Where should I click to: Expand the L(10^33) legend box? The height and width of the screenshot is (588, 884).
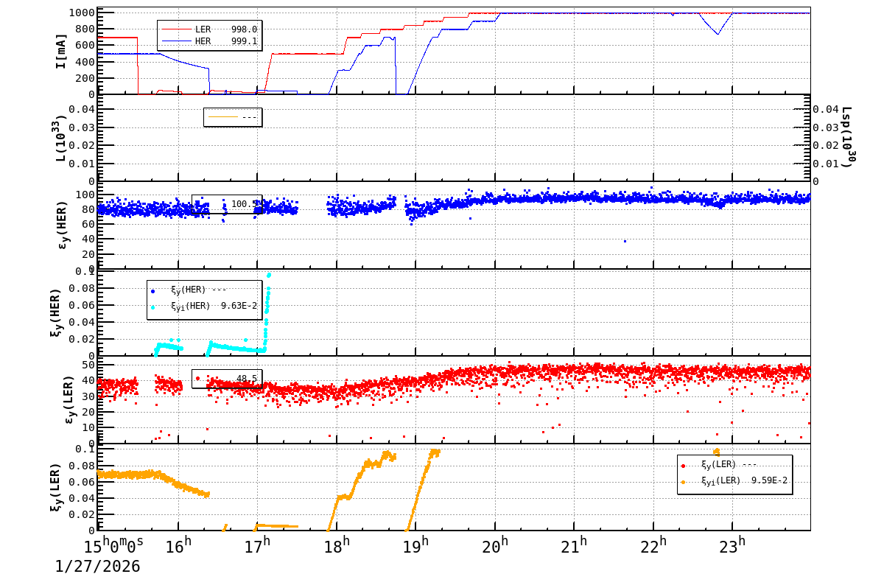(232, 116)
